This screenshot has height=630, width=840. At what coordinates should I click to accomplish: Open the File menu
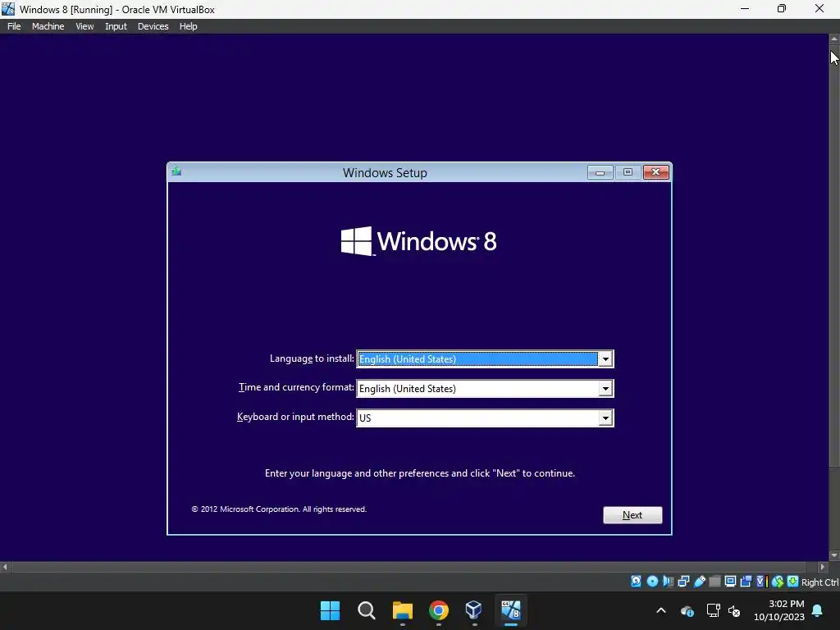coord(14,26)
